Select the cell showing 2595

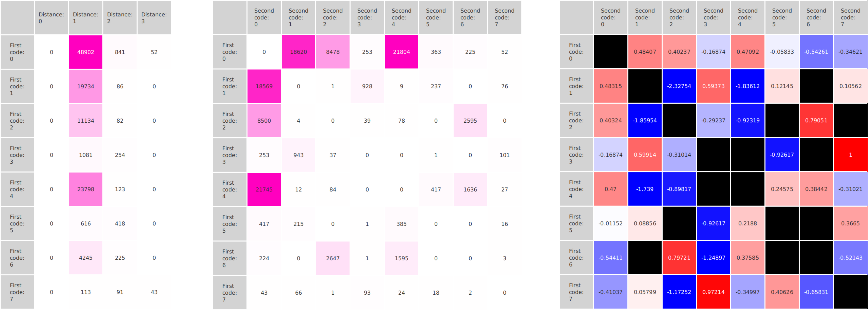[470, 121]
